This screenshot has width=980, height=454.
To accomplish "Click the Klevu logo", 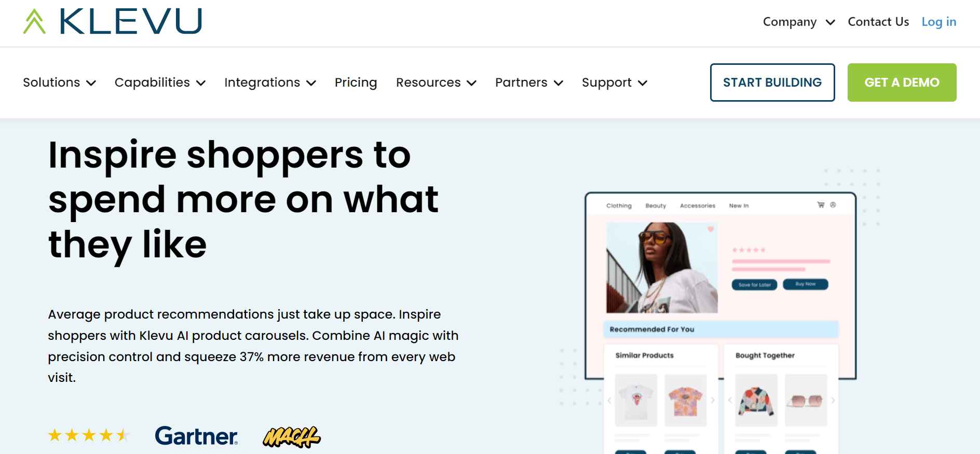I will (113, 22).
